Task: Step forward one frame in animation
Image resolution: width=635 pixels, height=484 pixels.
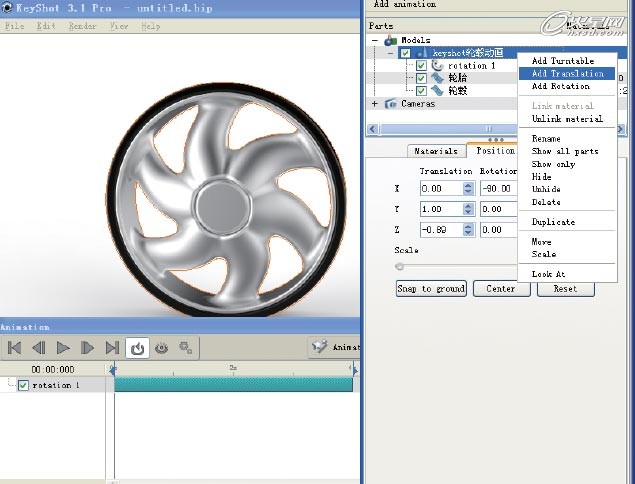Action: pyautogui.click(x=88, y=348)
